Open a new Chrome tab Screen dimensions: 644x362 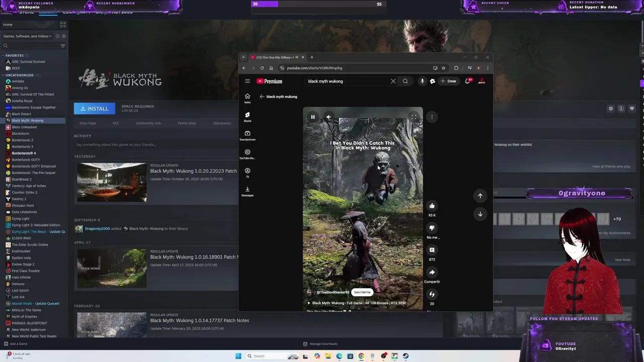[x=311, y=57]
